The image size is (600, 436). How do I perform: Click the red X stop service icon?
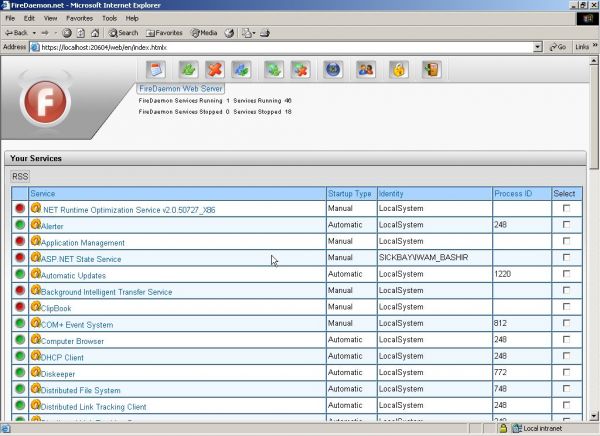click(215, 70)
